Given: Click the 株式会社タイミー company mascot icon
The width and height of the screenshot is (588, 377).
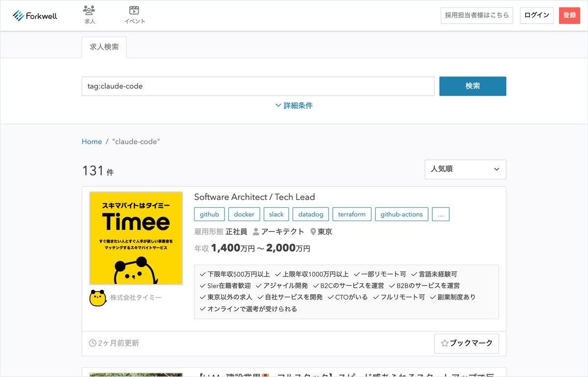Looking at the screenshot, I should pos(98,298).
